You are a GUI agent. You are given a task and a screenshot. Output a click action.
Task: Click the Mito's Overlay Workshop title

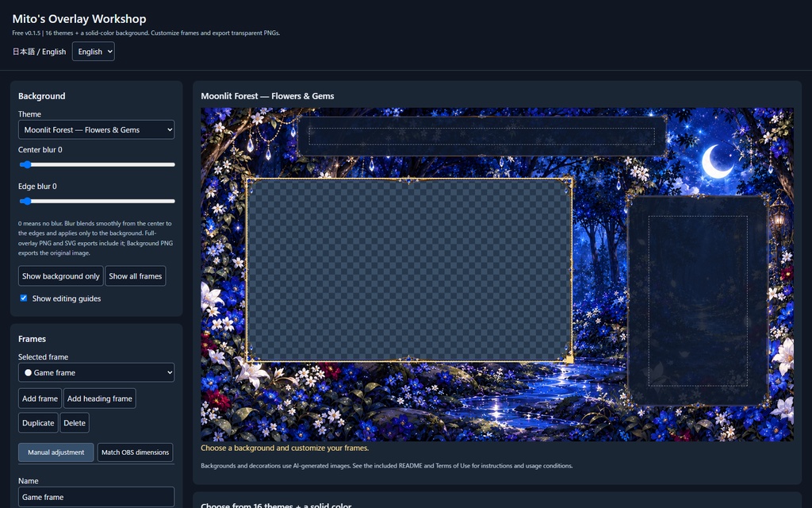tap(79, 19)
